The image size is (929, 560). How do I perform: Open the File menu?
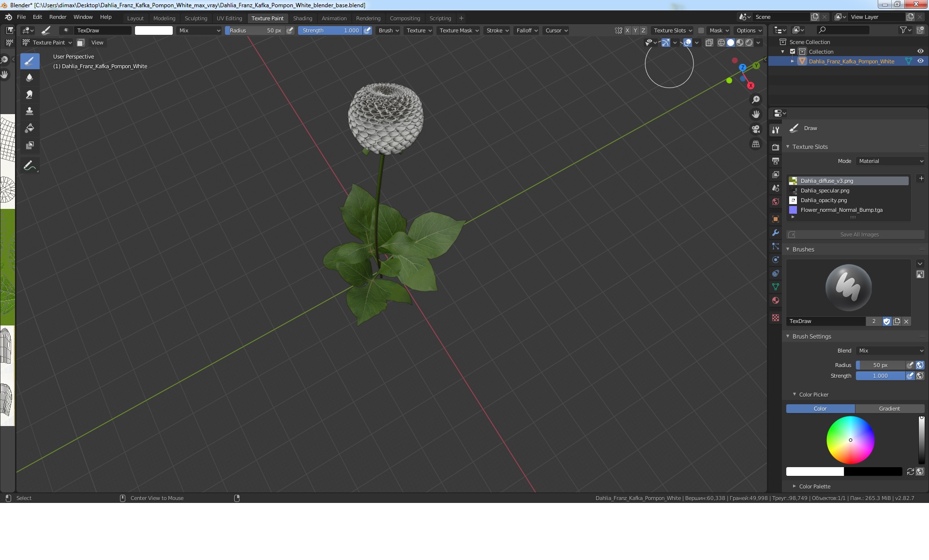point(21,17)
